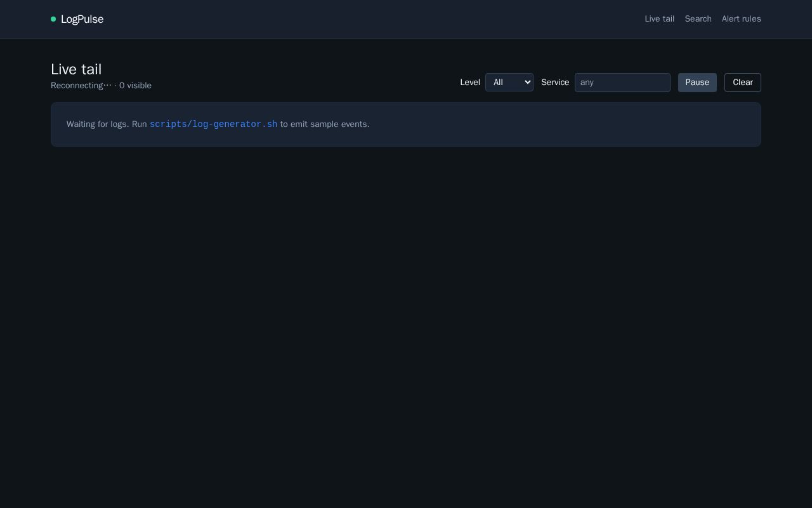Focus the Service filter input field
Image resolution: width=812 pixels, height=508 pixels.
tap(622, 83)
